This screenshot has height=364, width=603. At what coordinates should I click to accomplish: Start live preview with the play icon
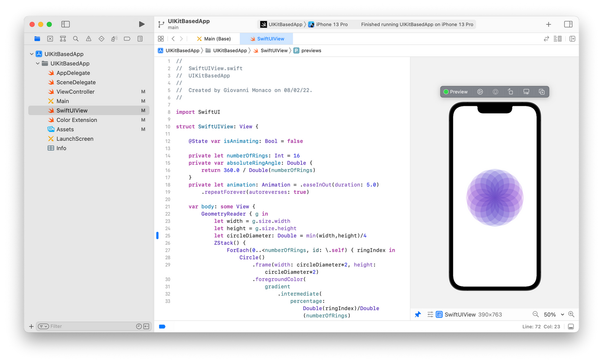(480, 91)
